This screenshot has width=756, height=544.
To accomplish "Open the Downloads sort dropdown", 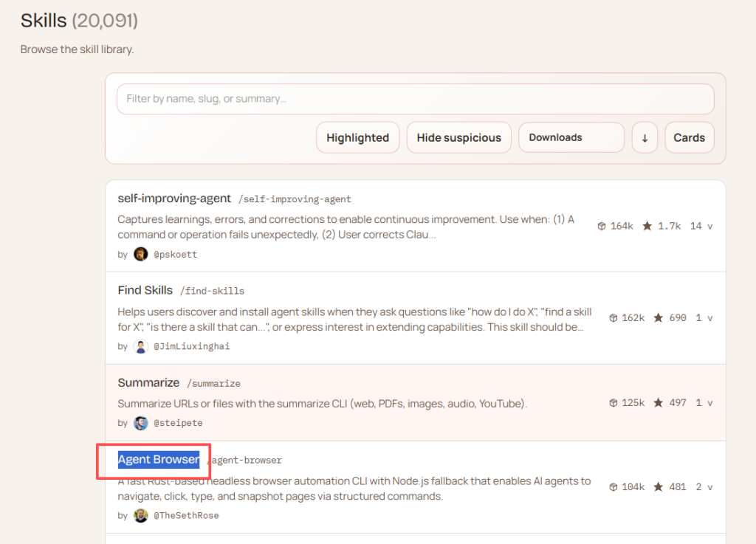I will [571, 137].
